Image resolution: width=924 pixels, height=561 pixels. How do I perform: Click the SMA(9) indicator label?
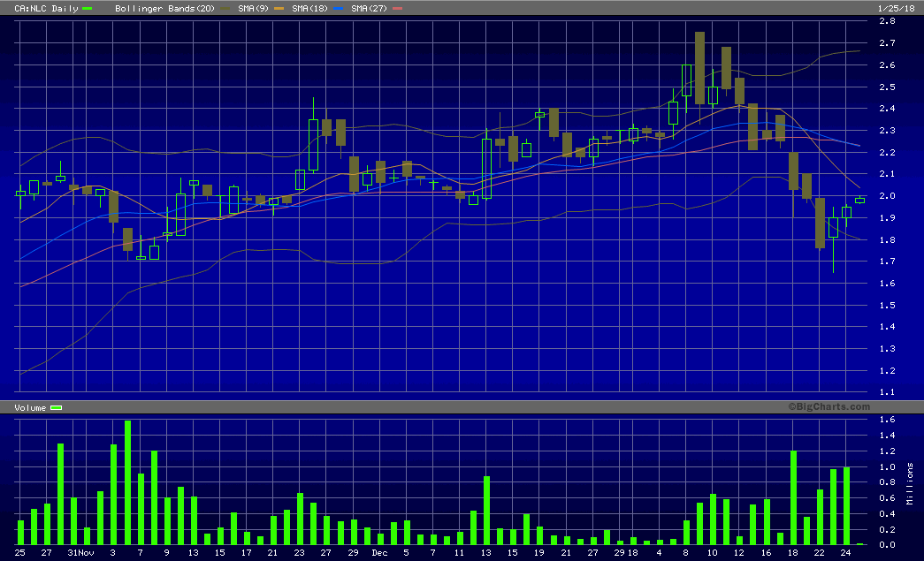click(255, 8)
